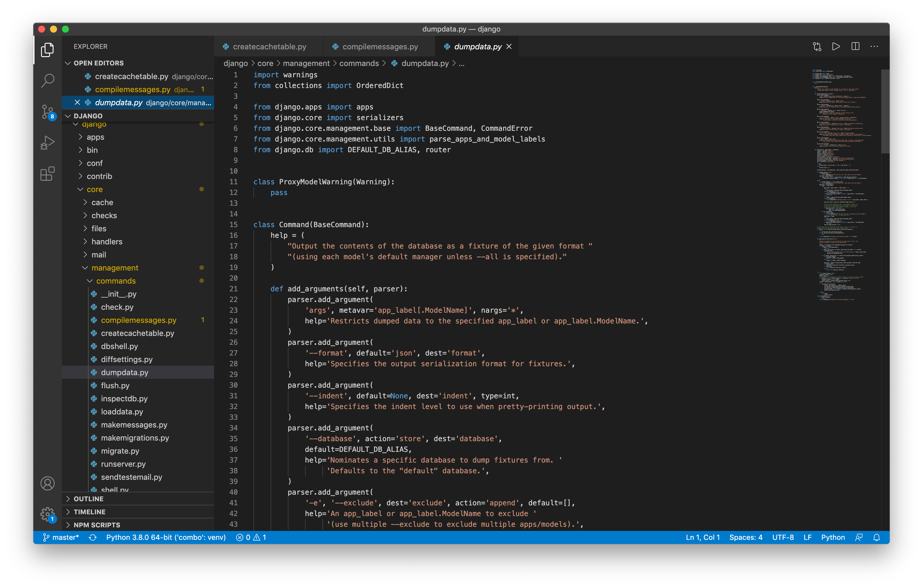Open Source Control view with 8 changes
923x588 pixels.
click(x=48, y=112)
